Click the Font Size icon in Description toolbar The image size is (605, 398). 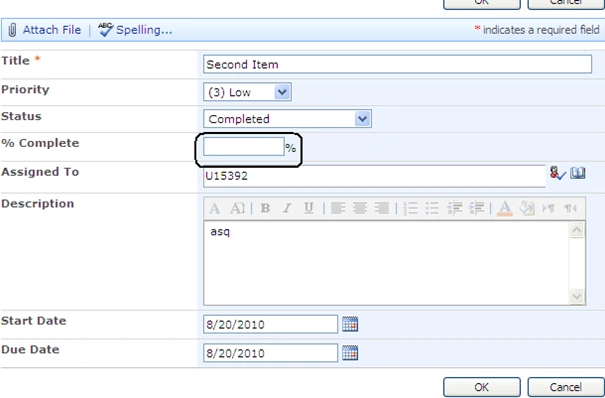[x=237, y=209]
